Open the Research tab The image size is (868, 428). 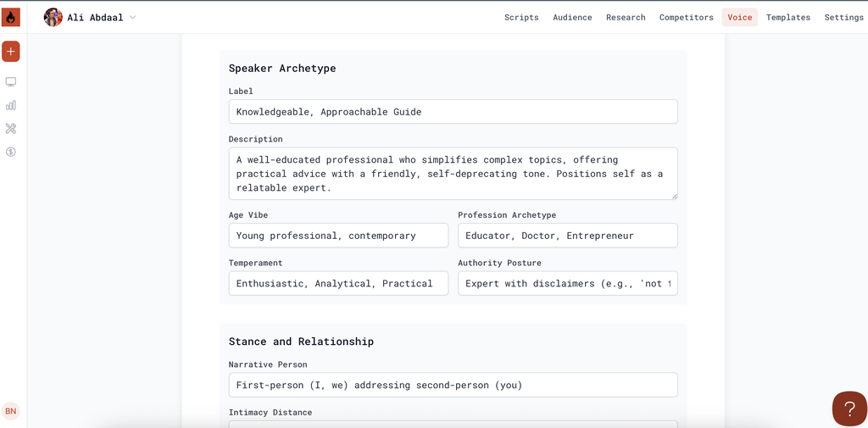626,18
